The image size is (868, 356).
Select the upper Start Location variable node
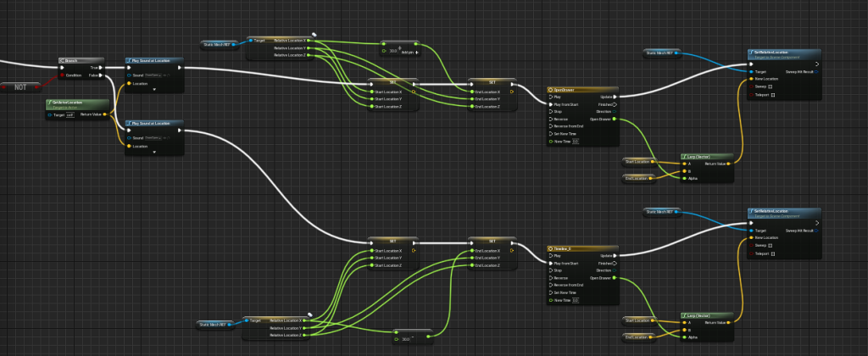pyautogui.click(x=637, y=161)
